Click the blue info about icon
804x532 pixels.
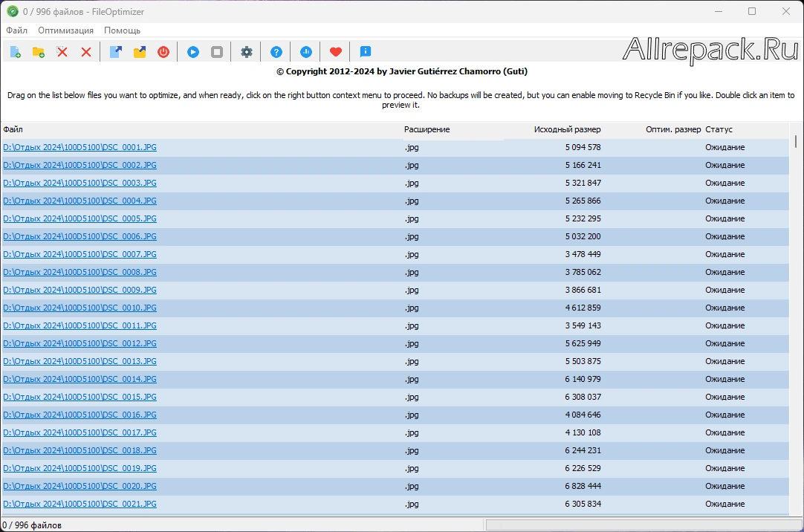tap(366, 52)
